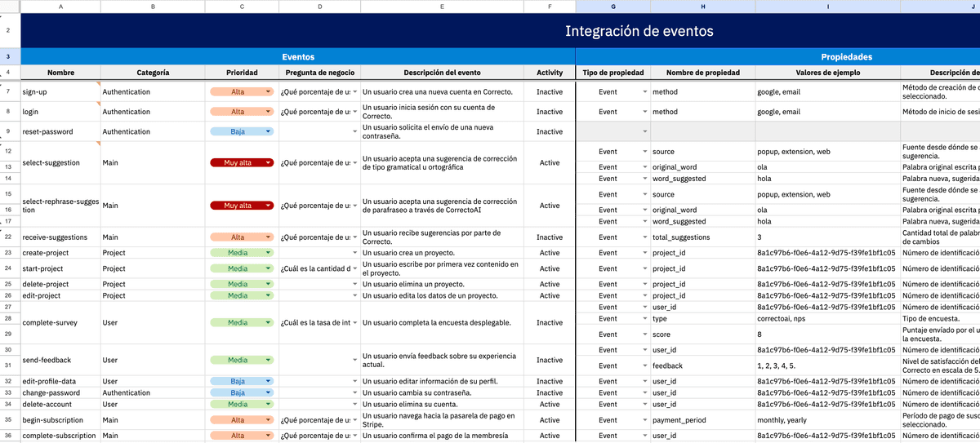980x443 pixels.
Task: Select row 3 header
Action: pos(8,57)
